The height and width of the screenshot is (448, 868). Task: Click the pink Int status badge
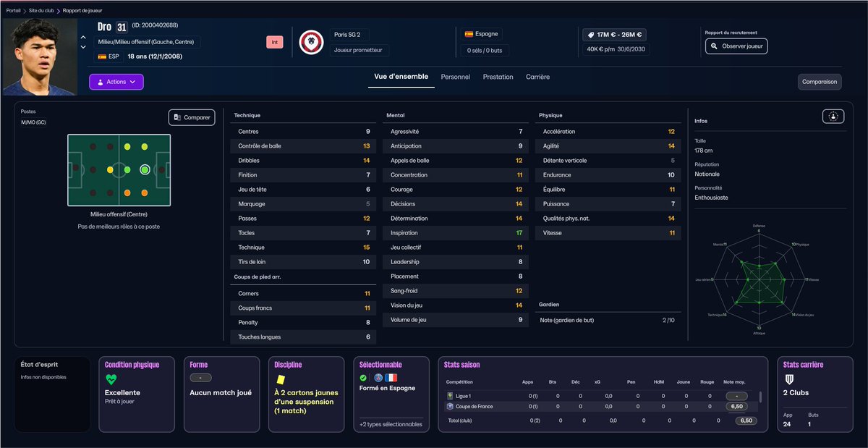click(x=275, y=42)
